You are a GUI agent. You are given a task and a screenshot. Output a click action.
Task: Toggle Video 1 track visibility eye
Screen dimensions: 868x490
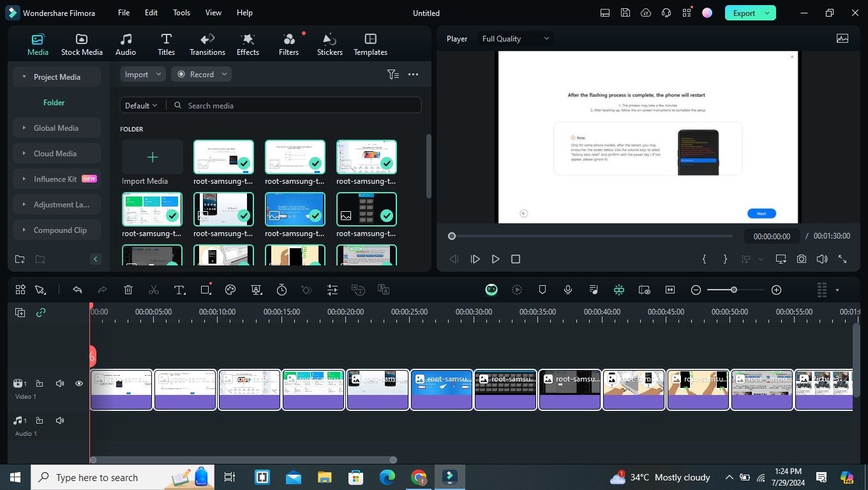(79, 383)
